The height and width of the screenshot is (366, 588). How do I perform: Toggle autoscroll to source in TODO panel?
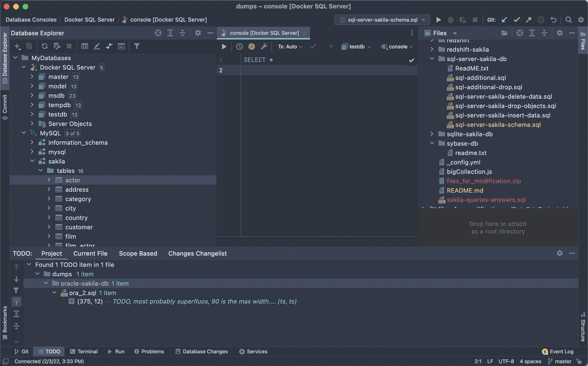pos(16,302)
